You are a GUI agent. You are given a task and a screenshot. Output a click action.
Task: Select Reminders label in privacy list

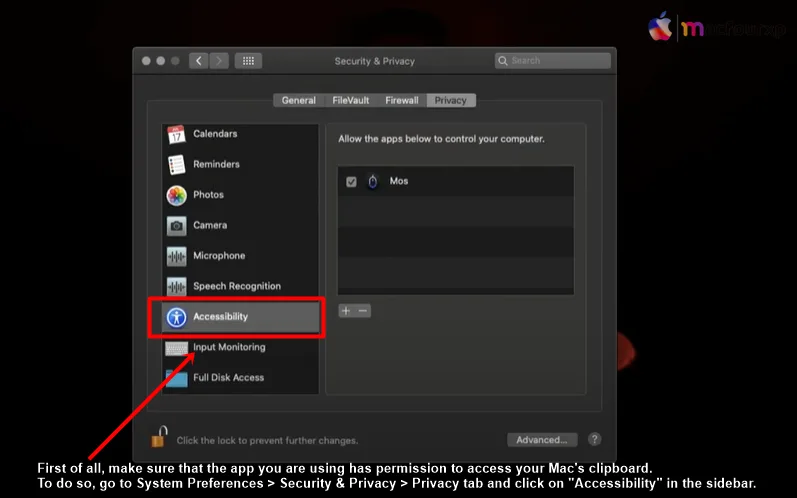(x=216, y=164)
